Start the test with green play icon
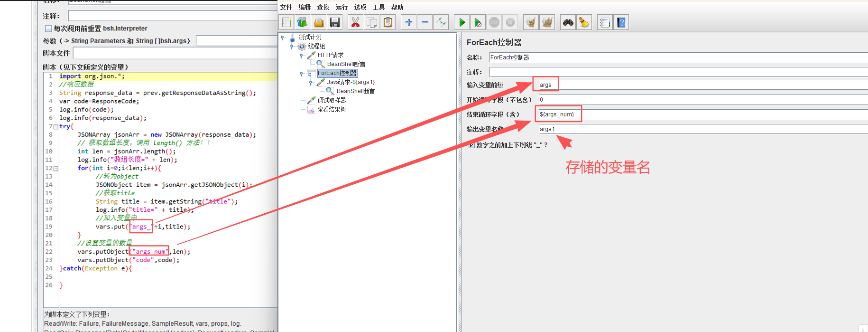 462,22
